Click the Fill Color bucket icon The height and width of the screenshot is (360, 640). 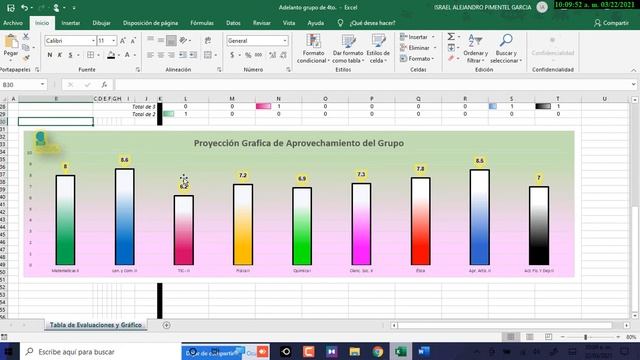click(111, 55)
